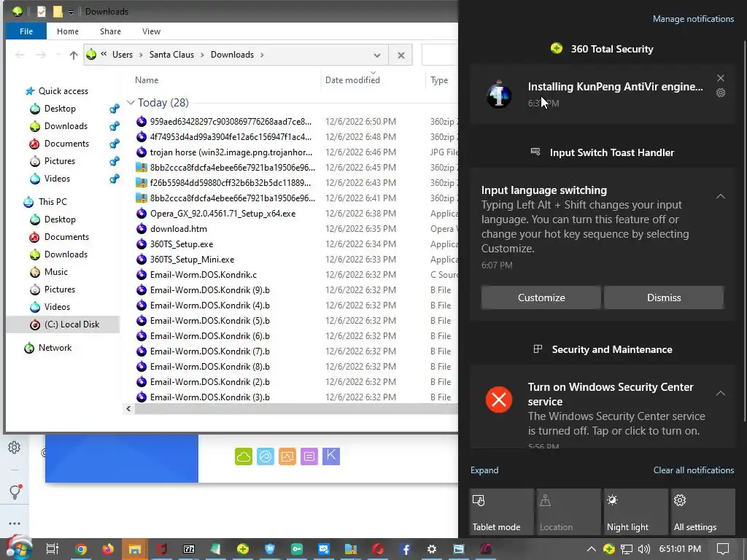The width and height of the screenshot is (747, 560).
Task: Select '360TS_Setup.exe' in the file list
Action: [182, 244]
